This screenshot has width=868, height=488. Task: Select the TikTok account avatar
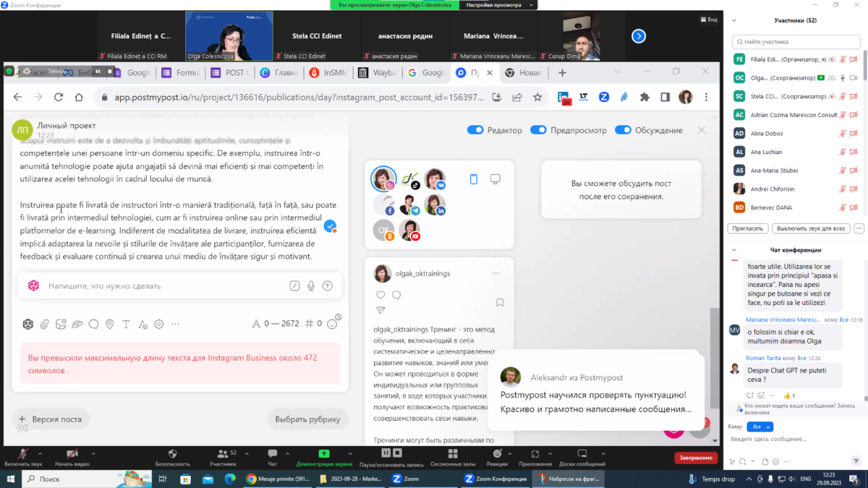tap(409, 179)
